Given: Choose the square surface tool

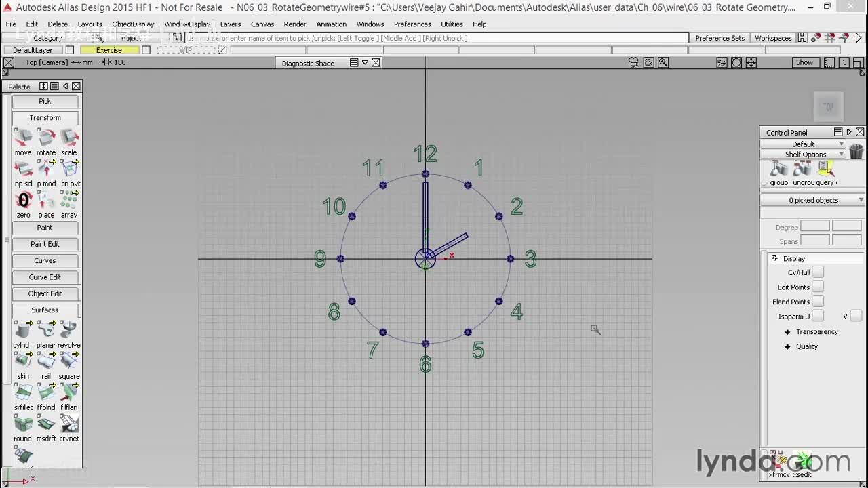Looking at the screenshot, I should [69, 362].
